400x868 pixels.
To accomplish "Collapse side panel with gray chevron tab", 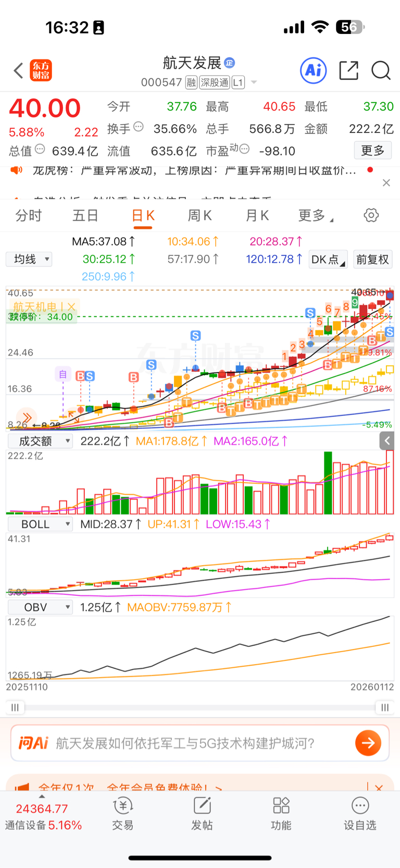I will [386, 441].
